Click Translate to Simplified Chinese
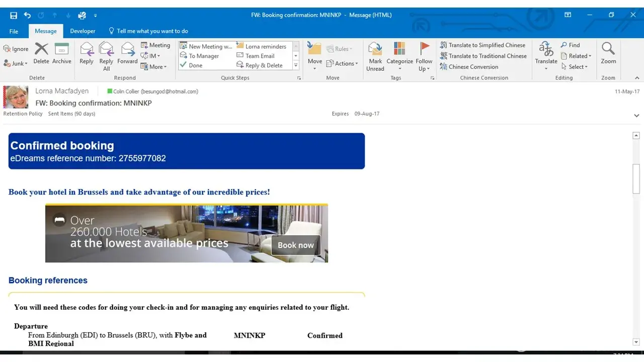644x362 pixels. tap(482, 45)
